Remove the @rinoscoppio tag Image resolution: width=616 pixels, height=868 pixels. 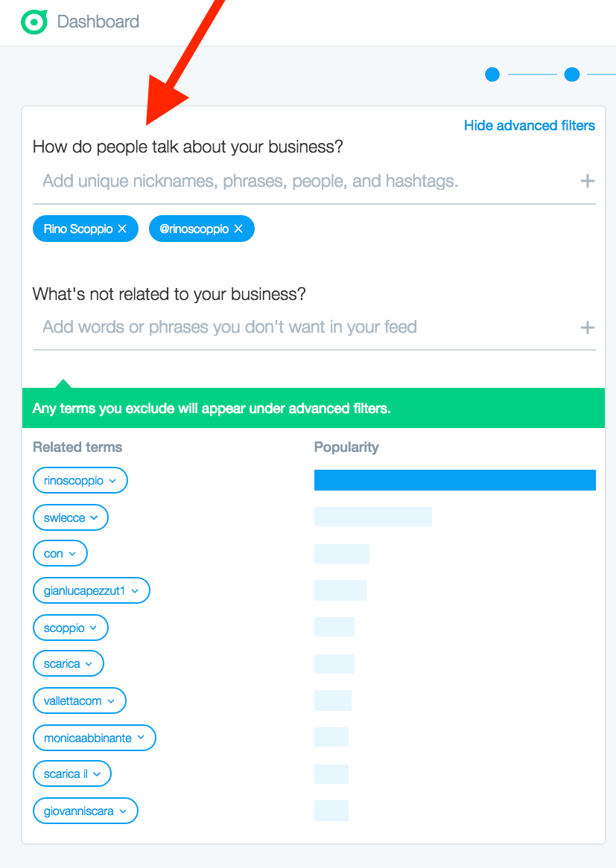point(238,229)
